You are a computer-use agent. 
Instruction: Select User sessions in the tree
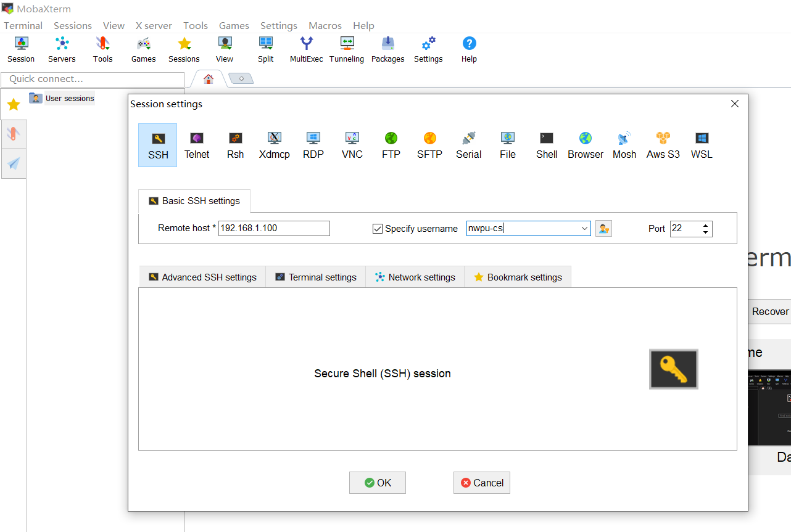pos(62,98)
